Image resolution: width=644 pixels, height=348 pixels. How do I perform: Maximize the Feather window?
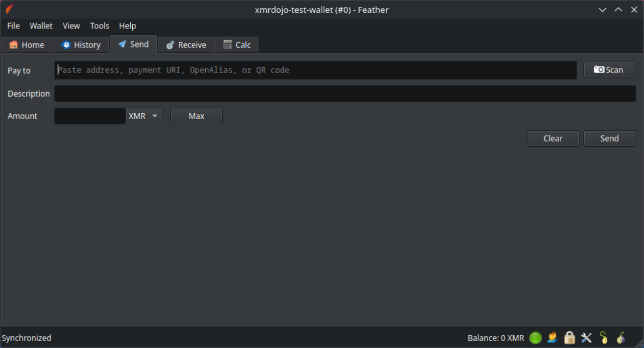coord(619,10)
